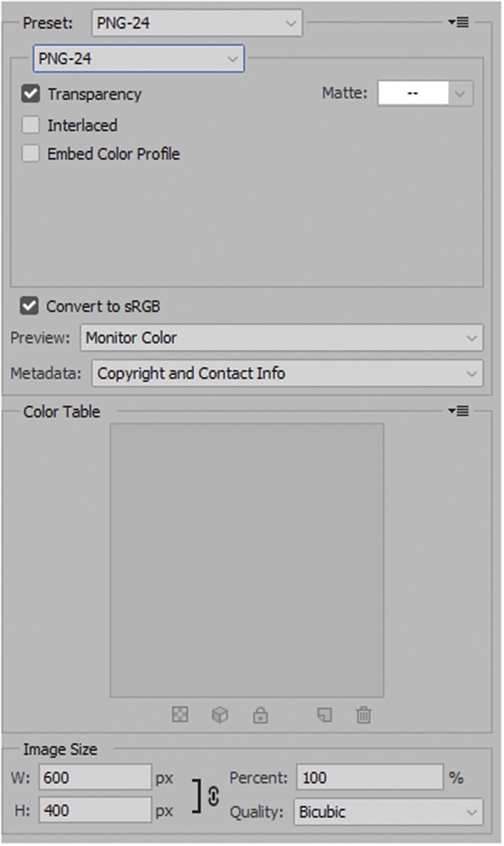Image resolution: width=504 pixels, height=846 pixels.
Task: Open the Metadata dropdown
Action: click(287, 374)
